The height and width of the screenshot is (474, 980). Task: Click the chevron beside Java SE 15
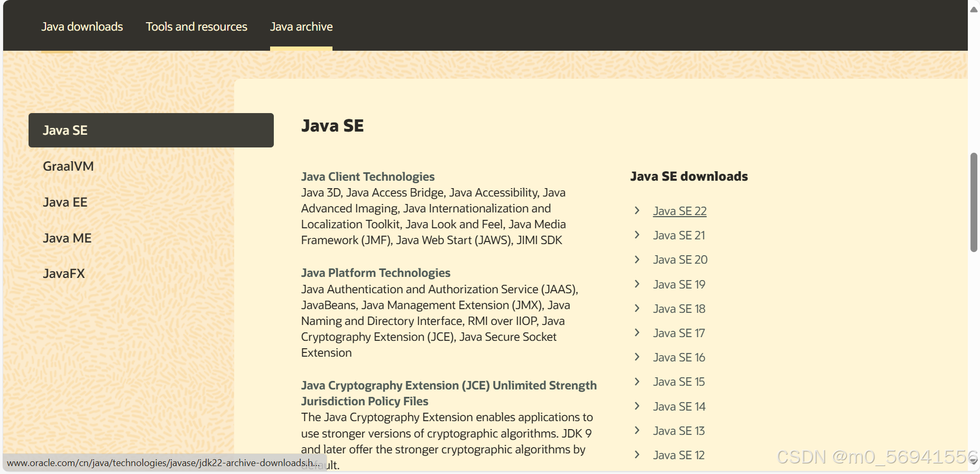coord(637,382)
